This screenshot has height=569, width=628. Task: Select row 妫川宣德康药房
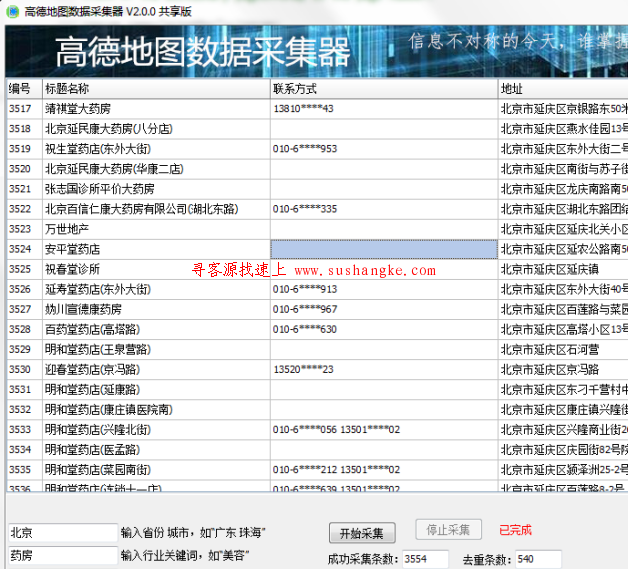tap(317, 310)
